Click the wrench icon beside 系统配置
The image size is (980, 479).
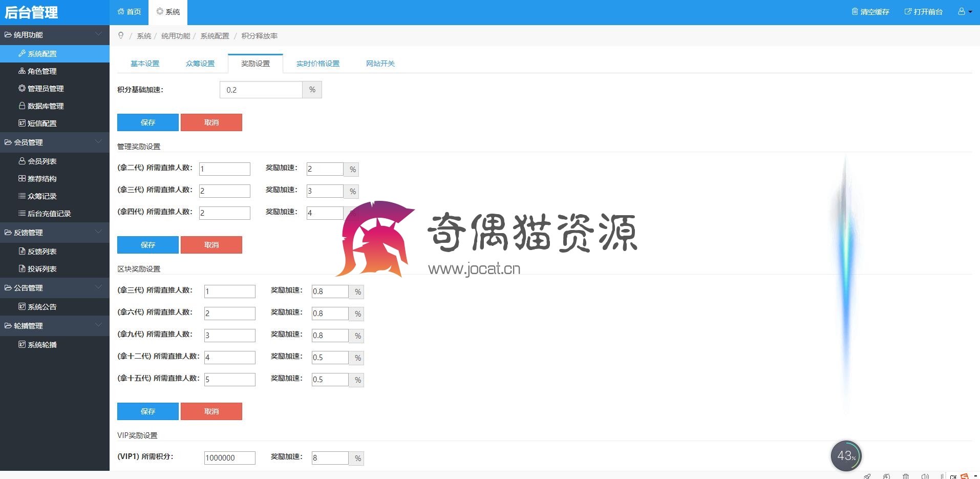[22, 53]
